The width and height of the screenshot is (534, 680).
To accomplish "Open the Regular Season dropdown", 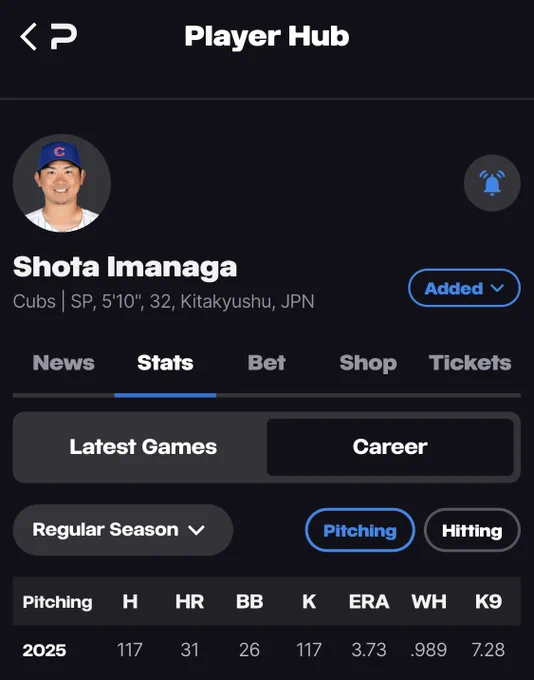I will (x=123, y=530).
